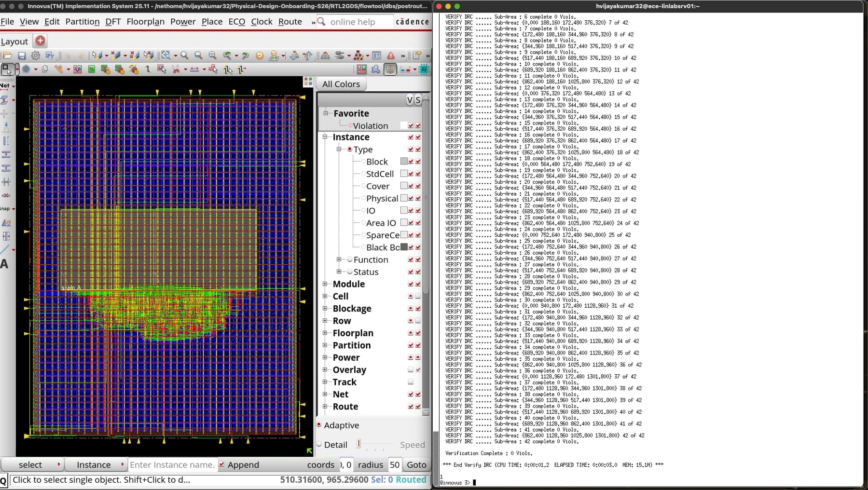
Task: Open the Place menu
Action: (212, 22)
